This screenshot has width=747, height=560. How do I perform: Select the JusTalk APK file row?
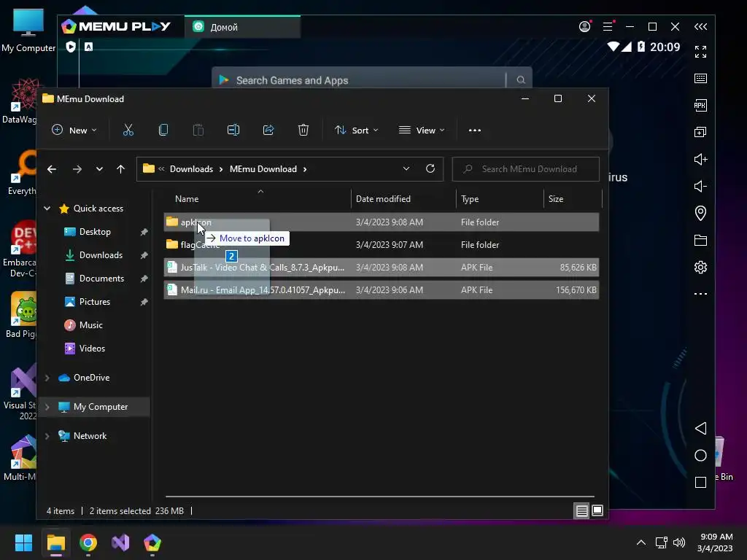[x=381, y=268]
